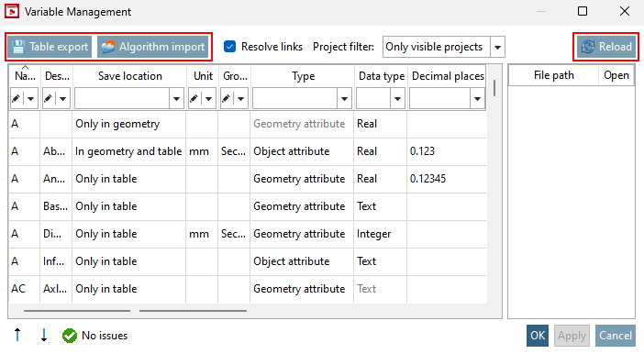Click the Description column pencil filter icon
Image resolution: width=644 pixels, height=354 pixels.
click(48, 98)
